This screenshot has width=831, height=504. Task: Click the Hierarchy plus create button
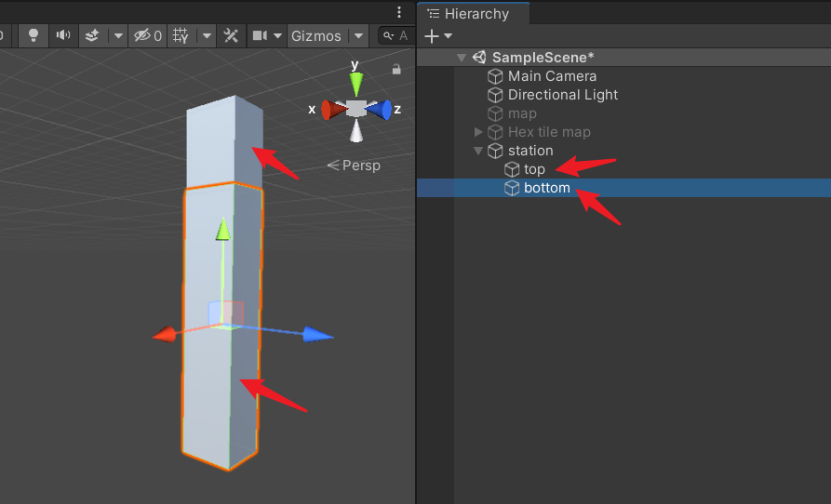coord(432,36)
